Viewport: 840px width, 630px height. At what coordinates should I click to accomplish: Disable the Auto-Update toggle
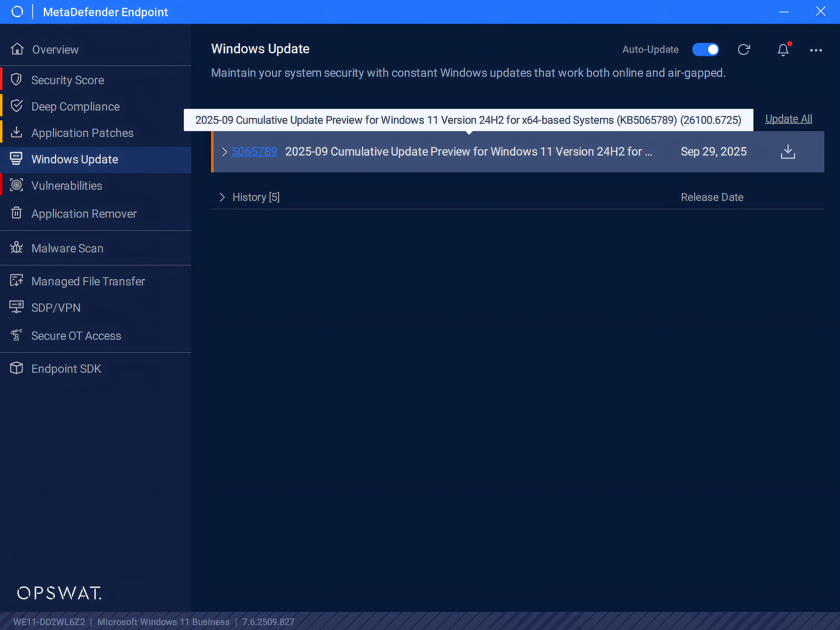(705, 50)
